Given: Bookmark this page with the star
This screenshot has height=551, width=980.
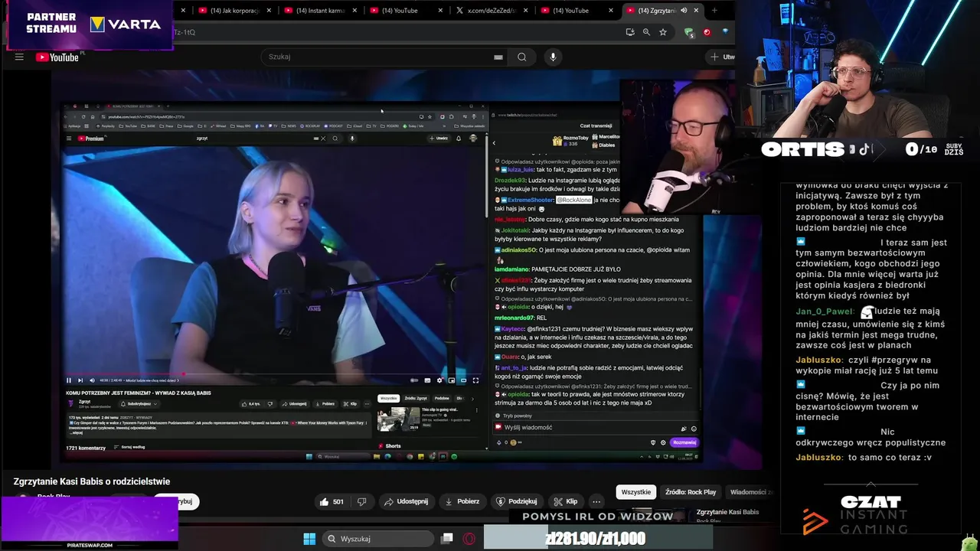Looking at the screenshot, I should coord(663,32).
